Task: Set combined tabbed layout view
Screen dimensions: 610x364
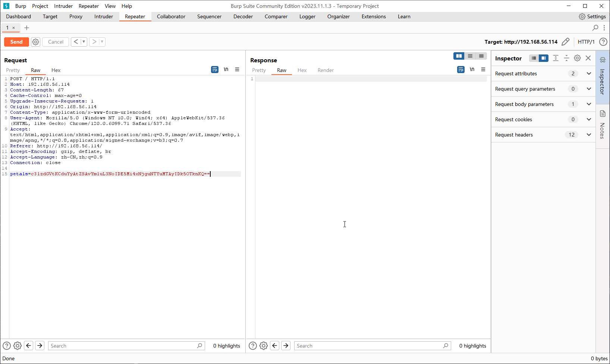Action: [x=481, y=56]
